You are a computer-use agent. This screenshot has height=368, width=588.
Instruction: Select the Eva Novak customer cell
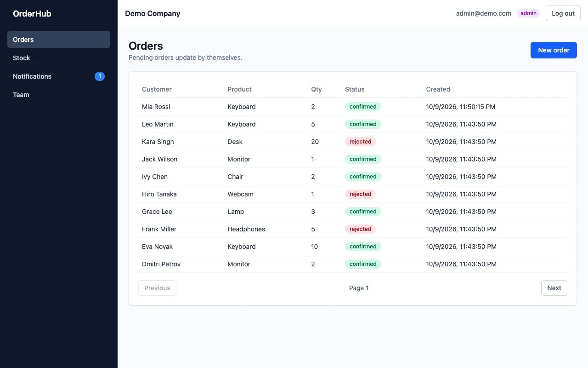tap(157, 247)
